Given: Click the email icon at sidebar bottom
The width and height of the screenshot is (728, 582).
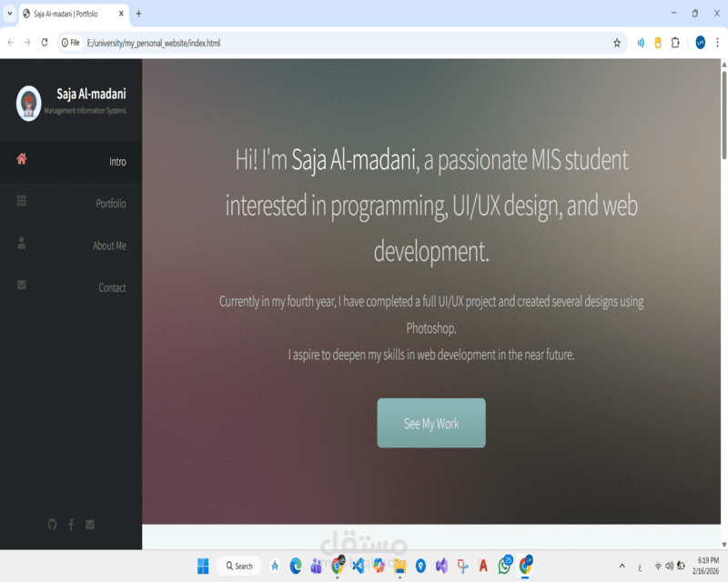Looking at the screenshot, I should (88, 525).
